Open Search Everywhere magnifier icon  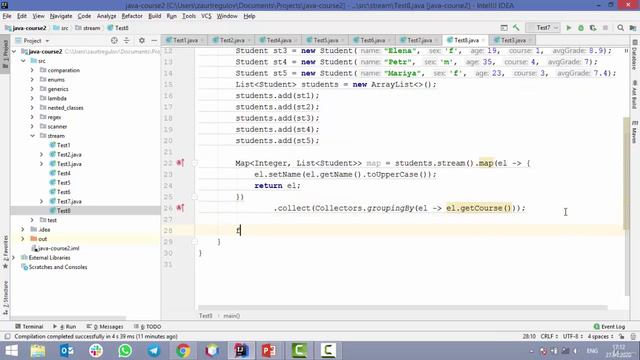coord(620,28)
